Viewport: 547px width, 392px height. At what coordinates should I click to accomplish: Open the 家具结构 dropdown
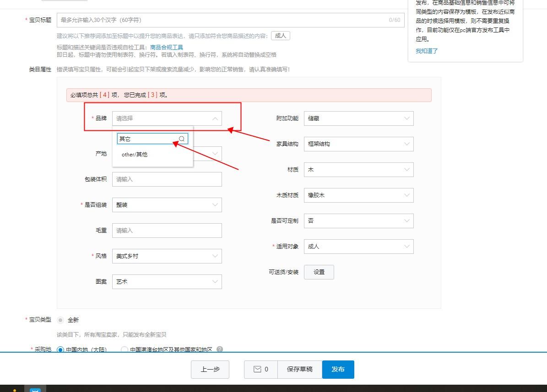358,144
